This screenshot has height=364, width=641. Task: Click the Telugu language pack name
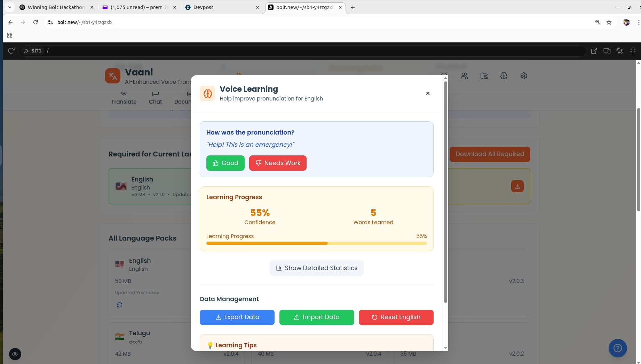pos(140,333)
